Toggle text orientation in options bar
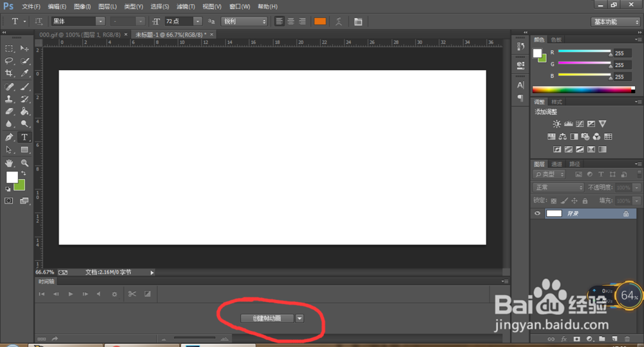644x347 pixels. (39, 21)
